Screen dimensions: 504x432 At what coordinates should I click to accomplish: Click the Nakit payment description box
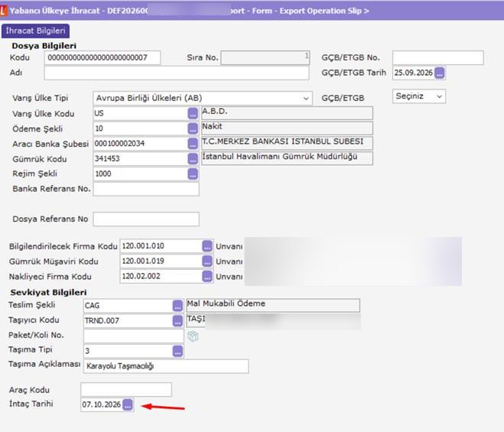pyautogui.click(x=287, y=128)
